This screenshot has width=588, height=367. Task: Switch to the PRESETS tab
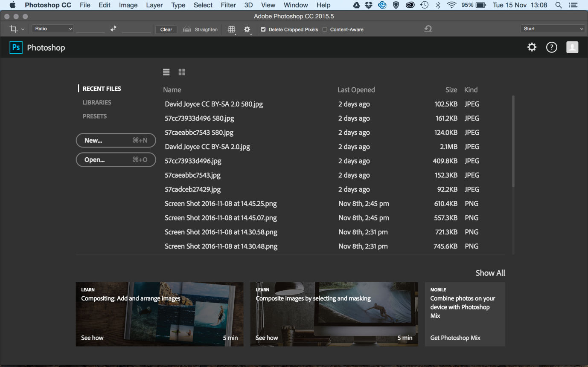(95, 116)
